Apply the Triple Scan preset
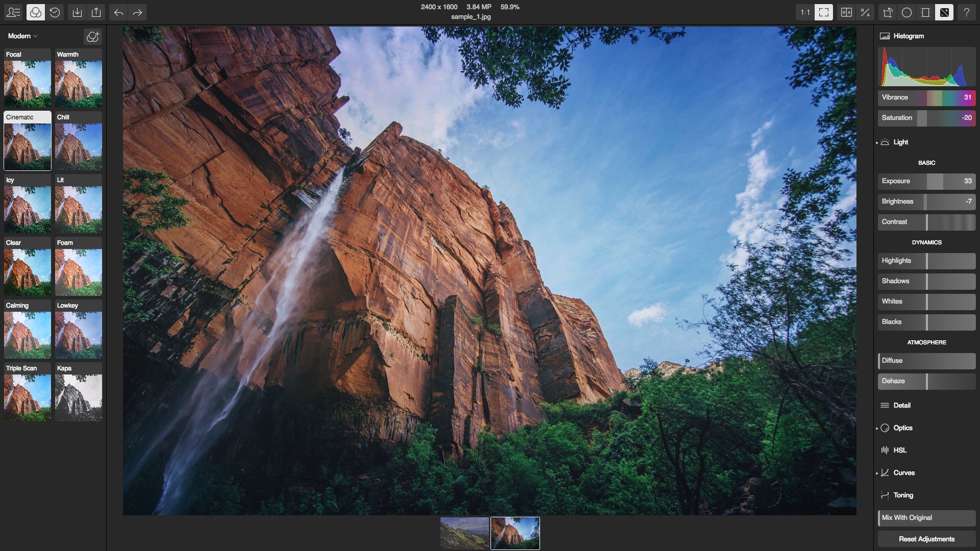 pyautogui.click(x=28, y=392)
